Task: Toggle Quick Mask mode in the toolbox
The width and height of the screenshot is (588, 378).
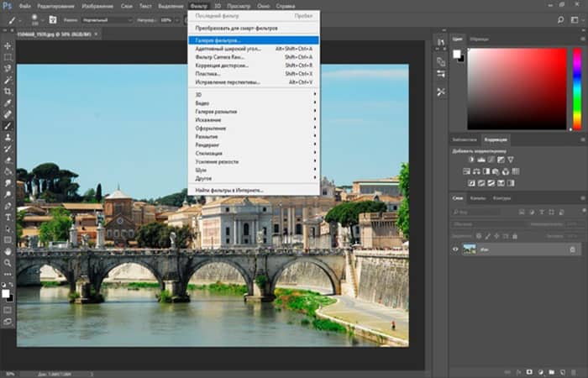Action: coord(8,310)
